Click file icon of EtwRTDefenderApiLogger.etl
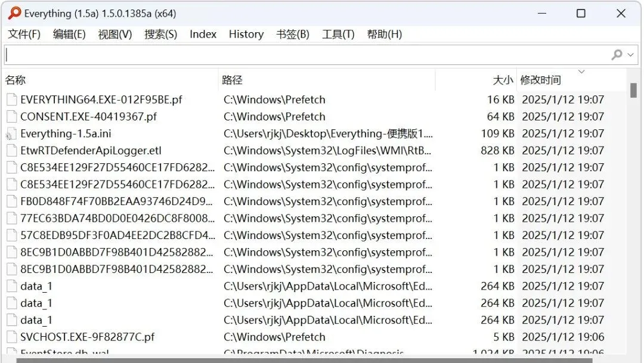The image size is (644, 363). [x=12, y=151]
